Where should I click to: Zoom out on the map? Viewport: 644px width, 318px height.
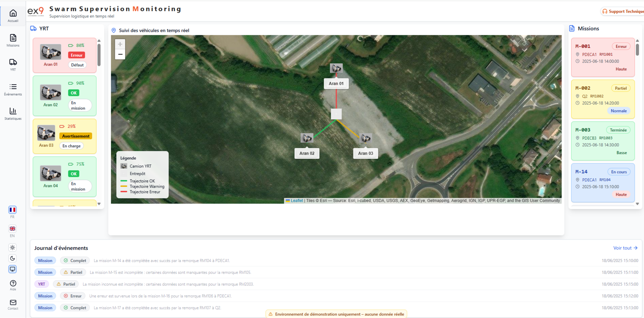point(120,54)
